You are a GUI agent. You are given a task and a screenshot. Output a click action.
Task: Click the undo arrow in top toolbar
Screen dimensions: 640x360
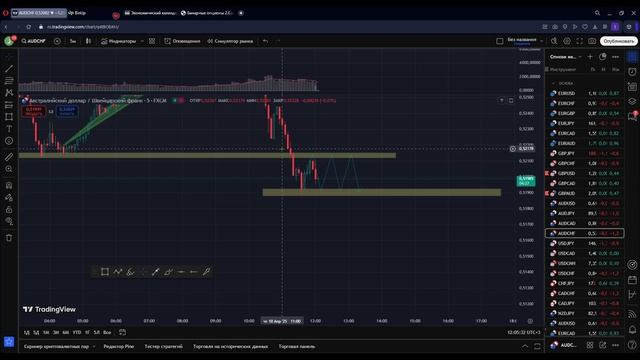[x=265, y=41]
